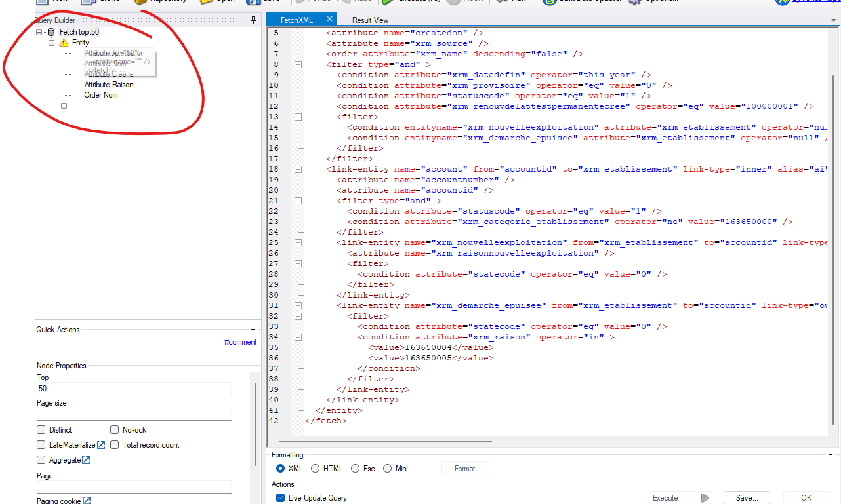Expand the collapsed node below Order Nom
The width and height of the screenshot is (841, 504).
point(64,105)
